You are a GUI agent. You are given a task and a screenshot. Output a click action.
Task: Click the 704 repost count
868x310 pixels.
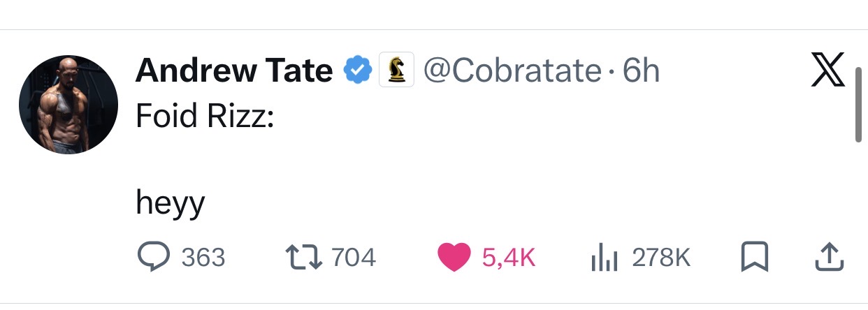354,258
